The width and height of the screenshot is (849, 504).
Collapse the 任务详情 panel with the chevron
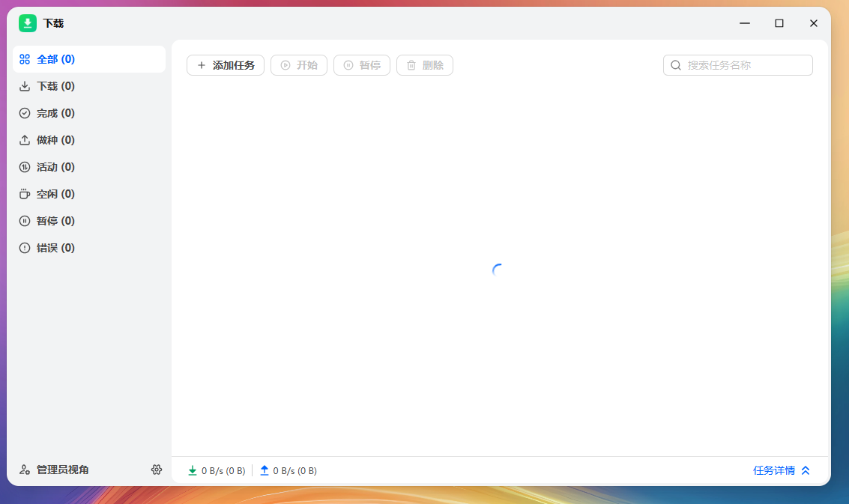click(x=806, y=470)
